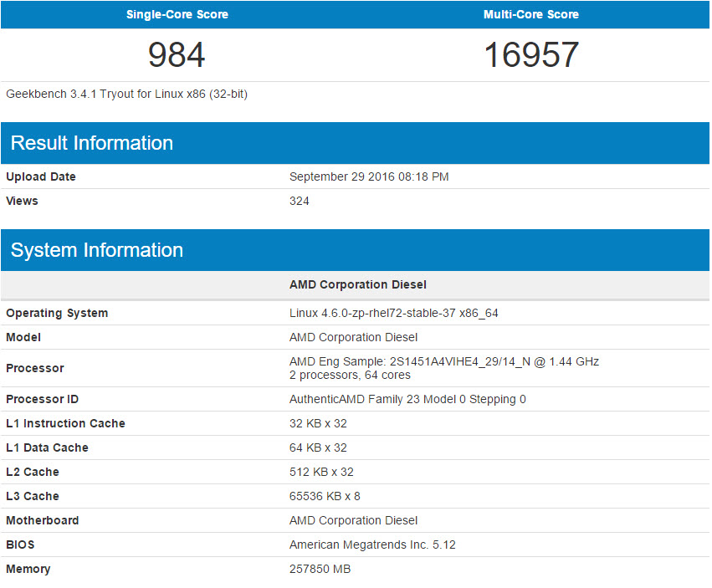Click the Views label
The height and width of the screenshot is (588, 712).
click(22, 201)
